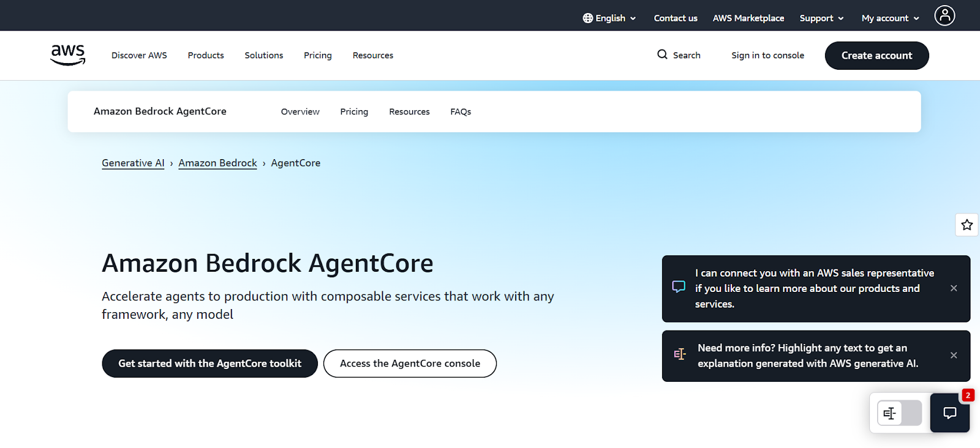
Task: Dismiss the sales representative notification
Action: (954, 288)
